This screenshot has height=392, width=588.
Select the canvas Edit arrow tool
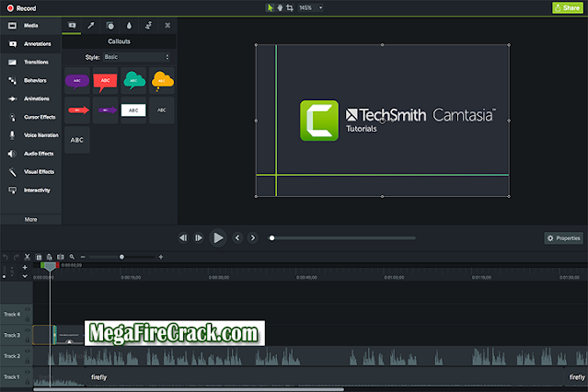pyautogui.click(x=270, y=7)
